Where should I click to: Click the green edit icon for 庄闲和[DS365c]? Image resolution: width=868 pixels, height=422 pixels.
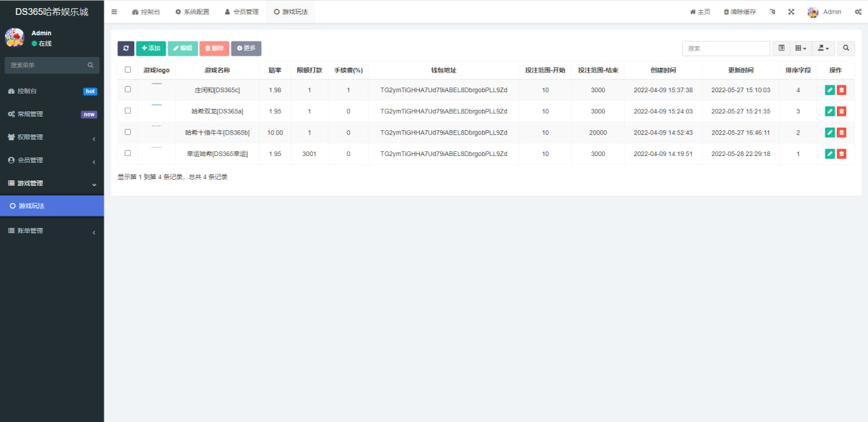click(829, 90)
